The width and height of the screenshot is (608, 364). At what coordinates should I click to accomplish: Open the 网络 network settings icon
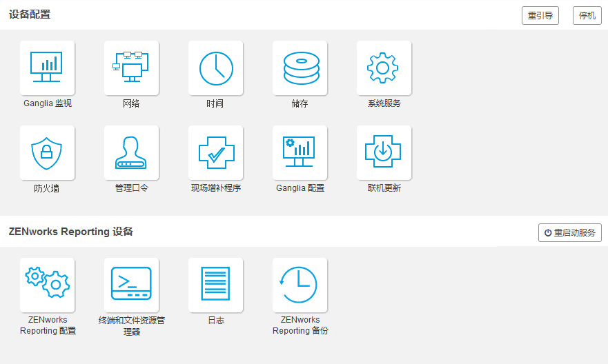tap(131, 68)
